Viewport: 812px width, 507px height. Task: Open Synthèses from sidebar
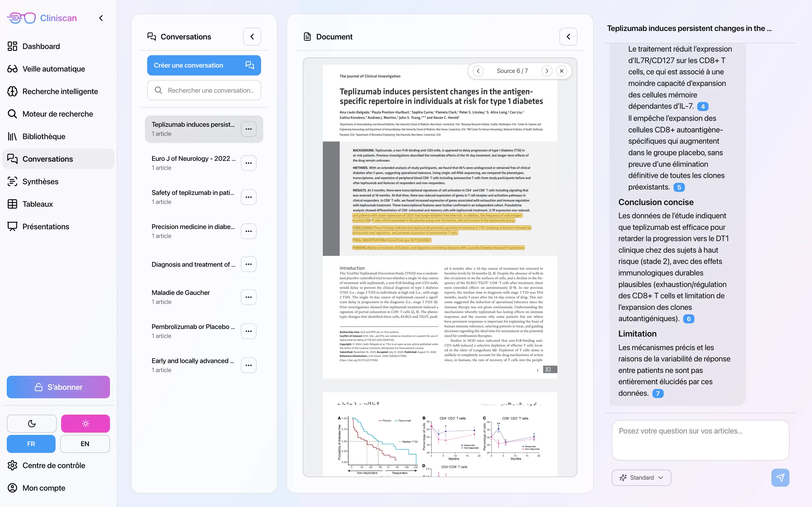point(40,181)
